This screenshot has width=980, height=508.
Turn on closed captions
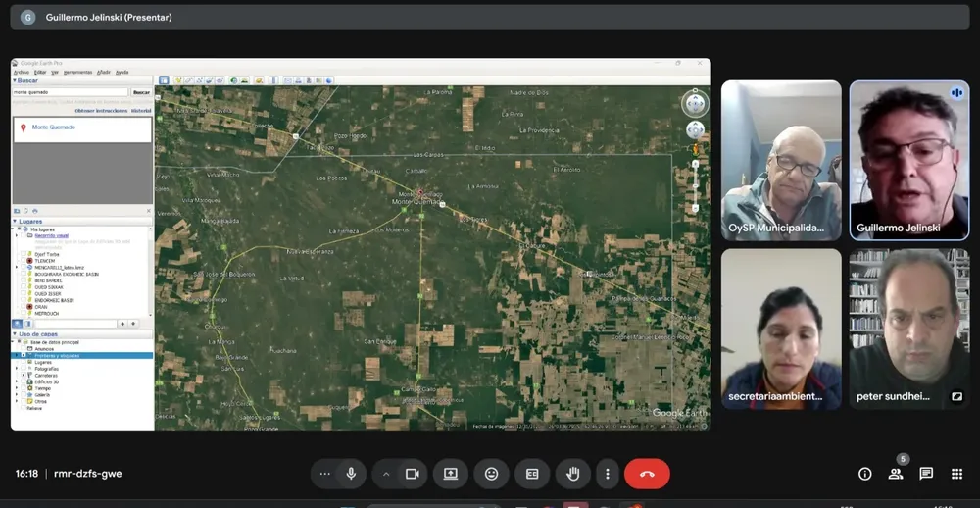(x=532, y=474)
